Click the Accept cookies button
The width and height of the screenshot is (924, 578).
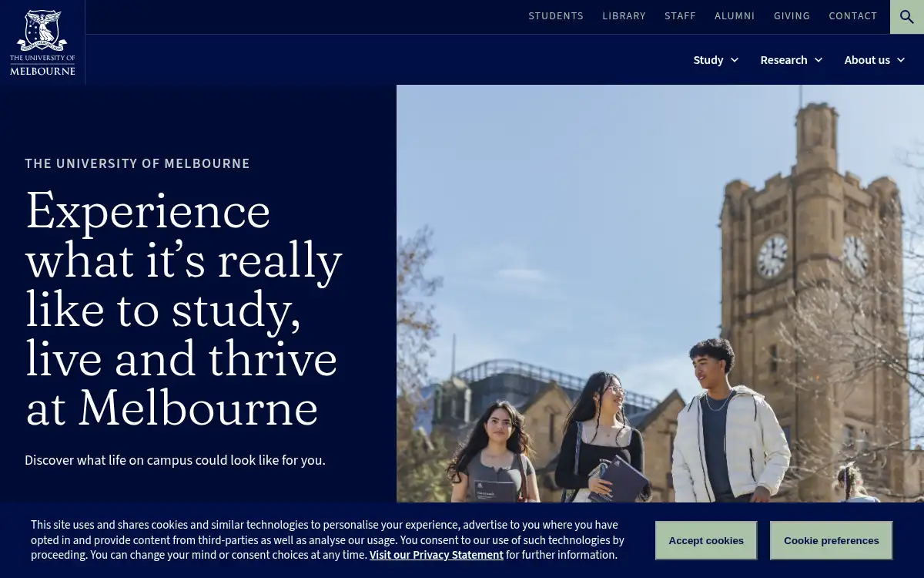pos(706,540)
